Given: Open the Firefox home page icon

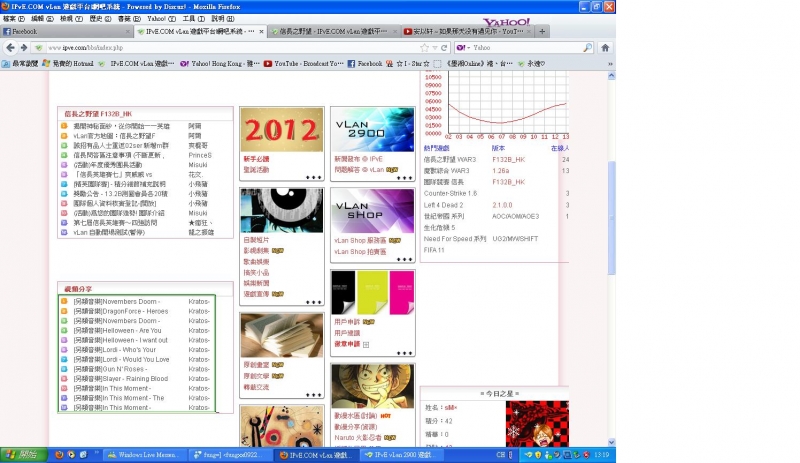Looking at the screenshot, I should (x=605, y=47).
